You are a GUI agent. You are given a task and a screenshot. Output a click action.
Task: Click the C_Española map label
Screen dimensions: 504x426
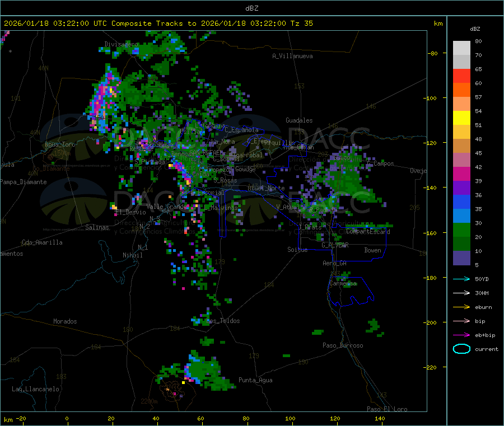pyautogui.click(x=242, y=130)
